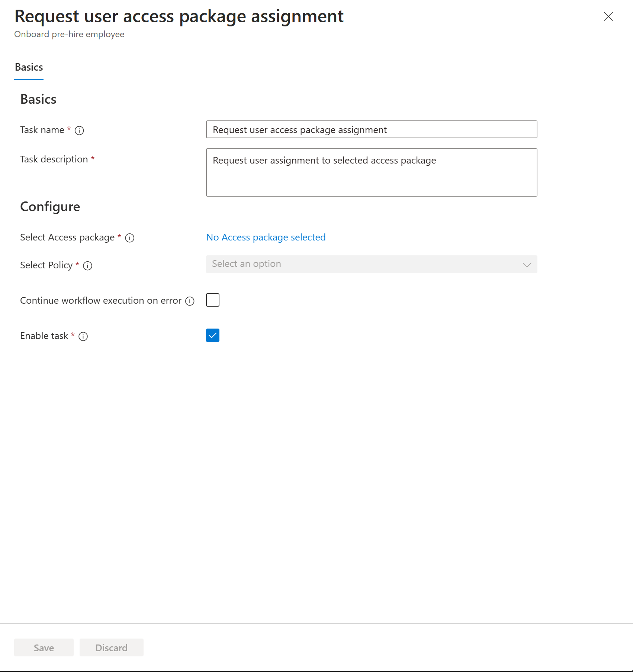
Task: Open the info tooltip beside Task name
Action: [79, 130]
